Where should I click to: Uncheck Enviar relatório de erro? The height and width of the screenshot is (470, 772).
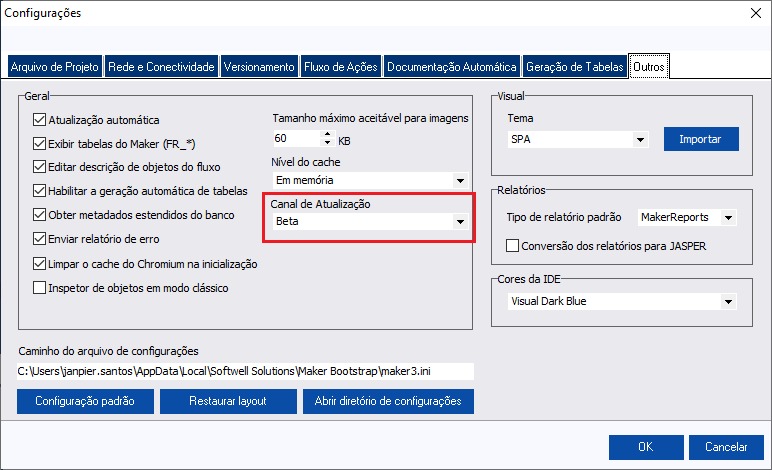(40, 239)
